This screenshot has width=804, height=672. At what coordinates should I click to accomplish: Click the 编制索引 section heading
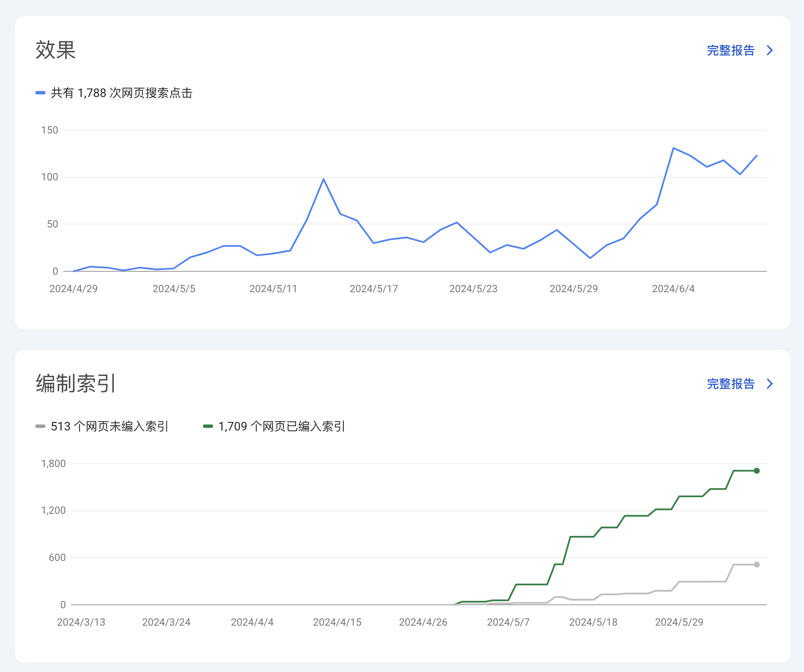click(x=76, y=384)
